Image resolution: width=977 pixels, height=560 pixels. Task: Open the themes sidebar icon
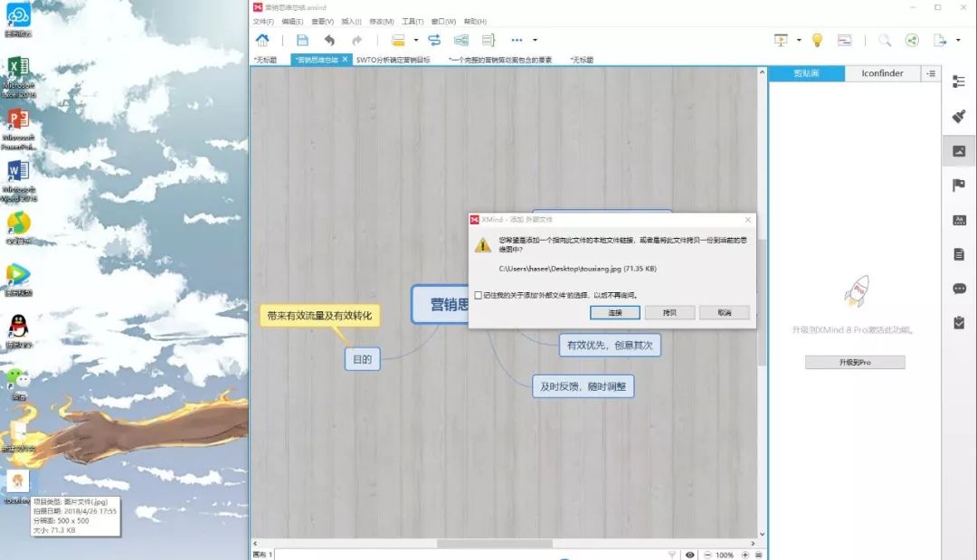959,220
